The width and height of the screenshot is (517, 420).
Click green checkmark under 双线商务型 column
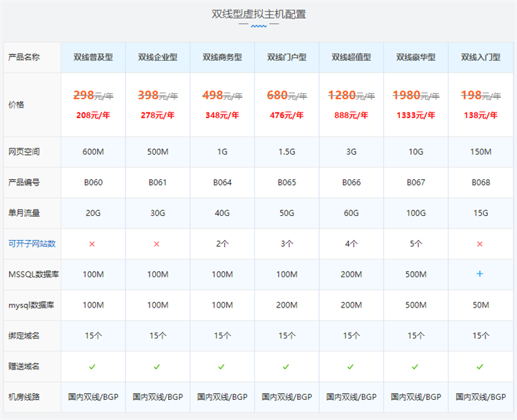pos(222,366)
